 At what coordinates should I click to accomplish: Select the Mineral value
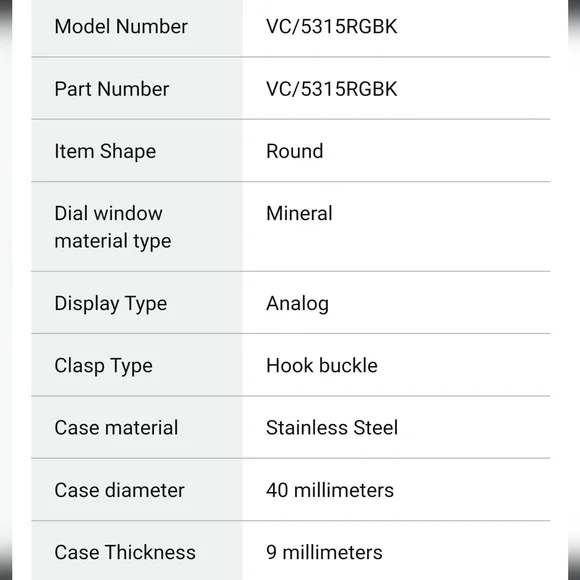point(299,213)
